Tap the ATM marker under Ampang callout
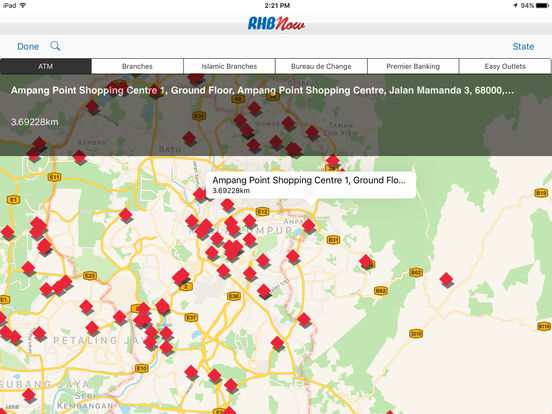Viewport: 552px width, 414px height. pyautogui.click(x=309, y=226)
